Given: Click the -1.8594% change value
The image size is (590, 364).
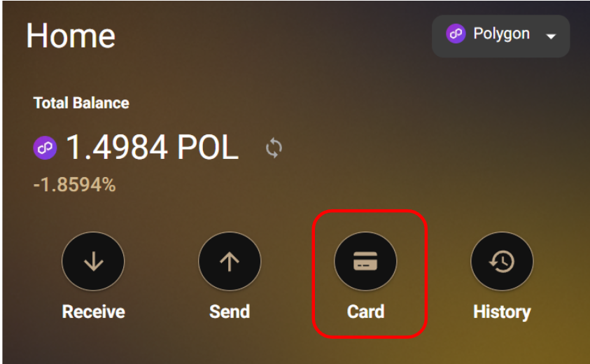Looking at the screenshot, I should 74,185.
